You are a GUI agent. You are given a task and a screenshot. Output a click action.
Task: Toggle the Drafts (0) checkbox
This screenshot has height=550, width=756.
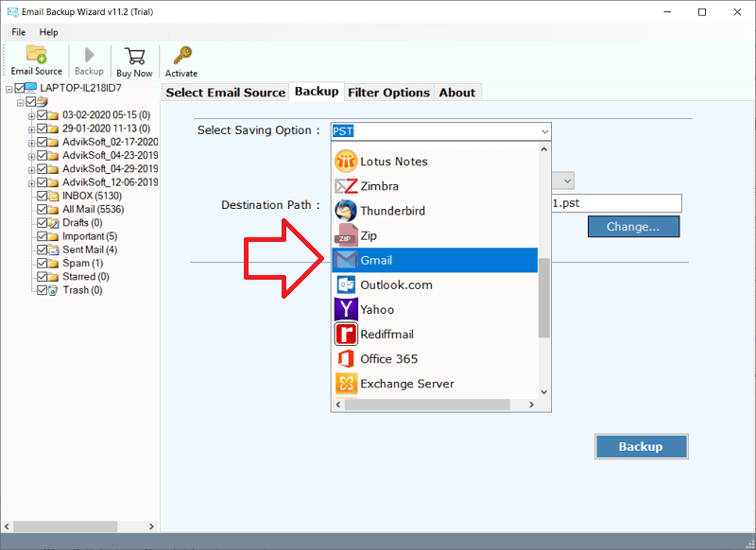point(42,223)
